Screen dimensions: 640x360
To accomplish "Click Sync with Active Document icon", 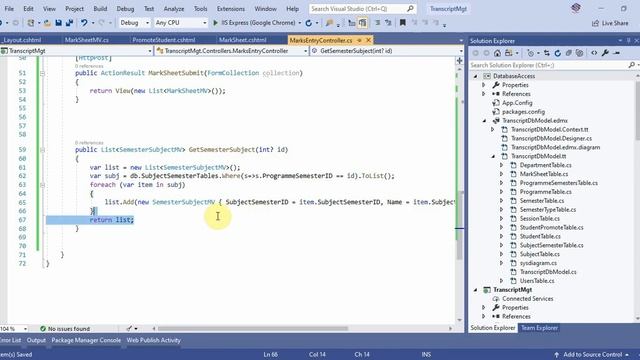I will pos(547,53).
